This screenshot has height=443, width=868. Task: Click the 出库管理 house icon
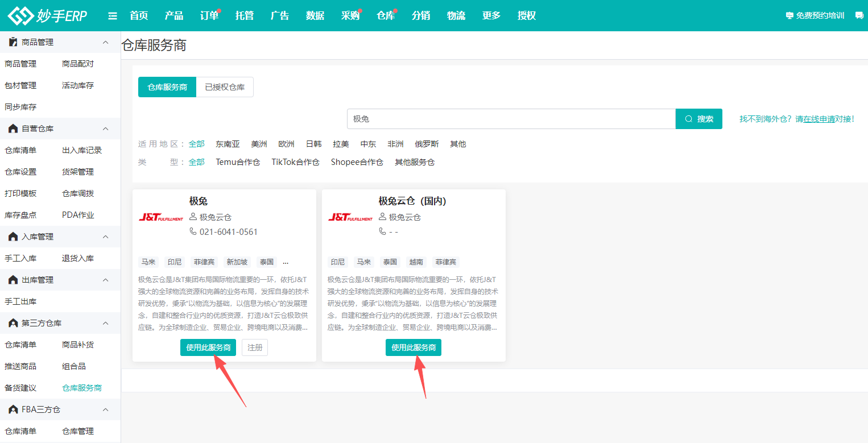[13, 280]
